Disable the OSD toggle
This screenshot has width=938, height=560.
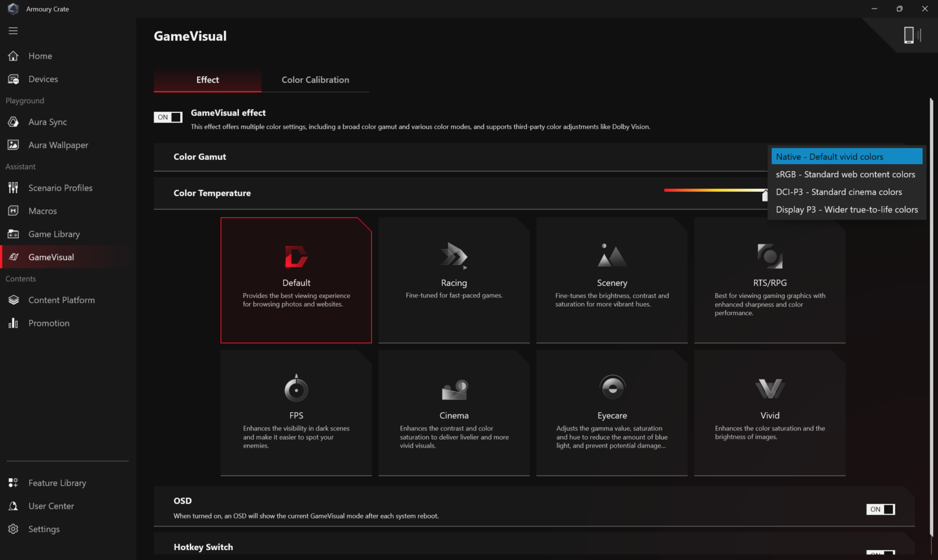[x=880, y=509]
